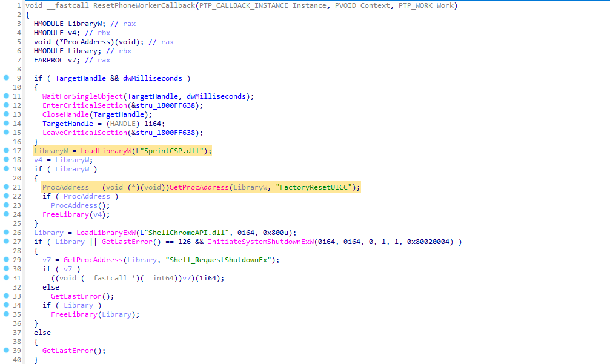
Task: Toggle breakpoint dot on InitiateSystemShutdownExW line 27
Action: pos(6,241)
